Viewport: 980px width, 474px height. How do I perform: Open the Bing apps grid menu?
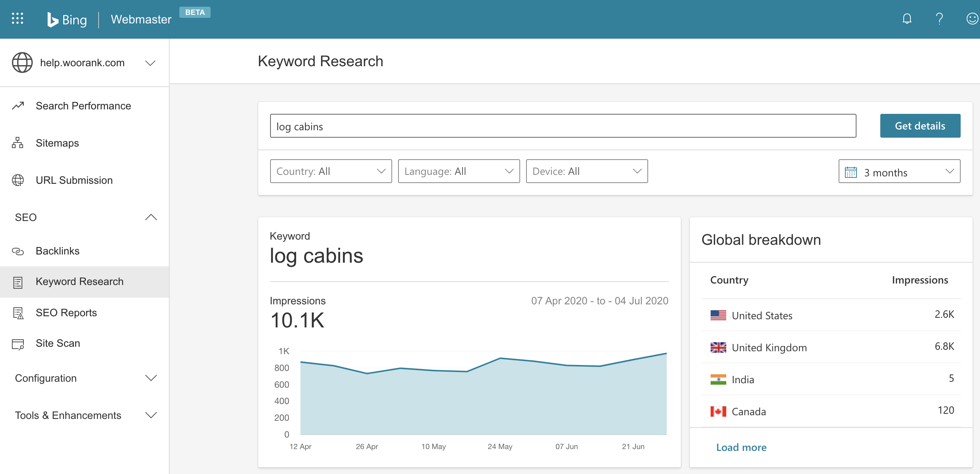point(17,19)
